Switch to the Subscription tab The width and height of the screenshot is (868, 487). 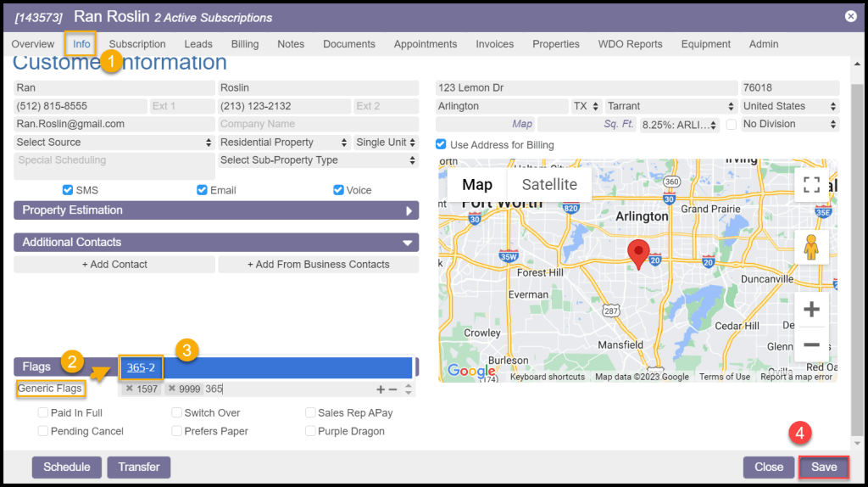point(137,44)
